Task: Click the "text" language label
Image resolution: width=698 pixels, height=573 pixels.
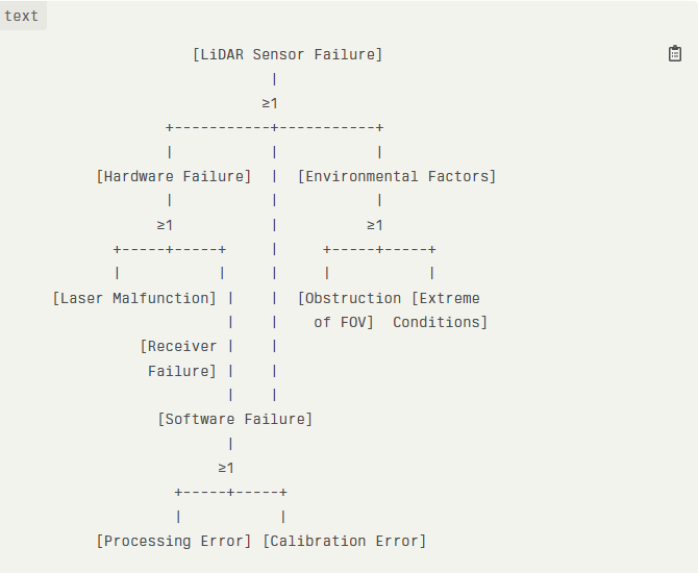Action: [21, 16]
